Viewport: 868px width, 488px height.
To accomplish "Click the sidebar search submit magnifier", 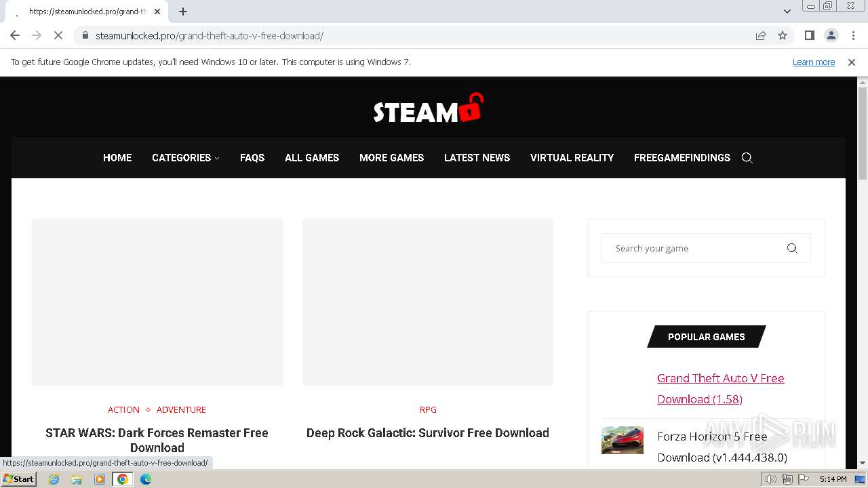I will click(x=792, y=248).
